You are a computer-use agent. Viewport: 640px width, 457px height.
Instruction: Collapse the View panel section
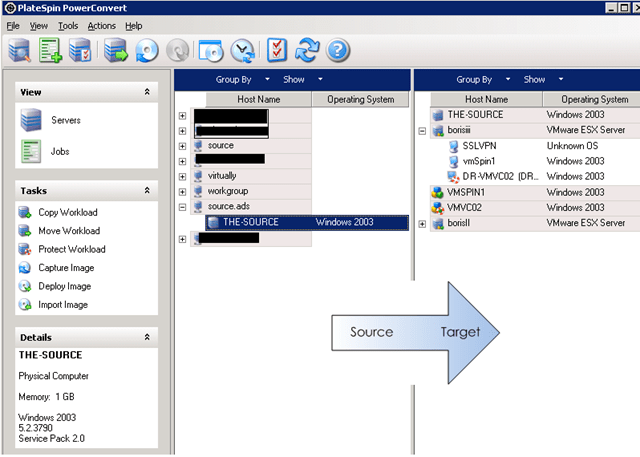click(x=148, y=92)
